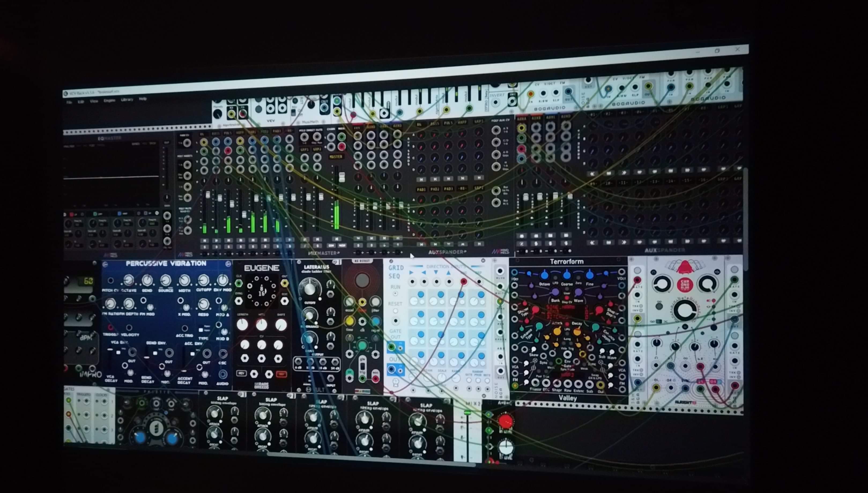Screen dimensions: 868x493
Task: Click the Coarse knob on Terrorform
Action: pos(567,275)
